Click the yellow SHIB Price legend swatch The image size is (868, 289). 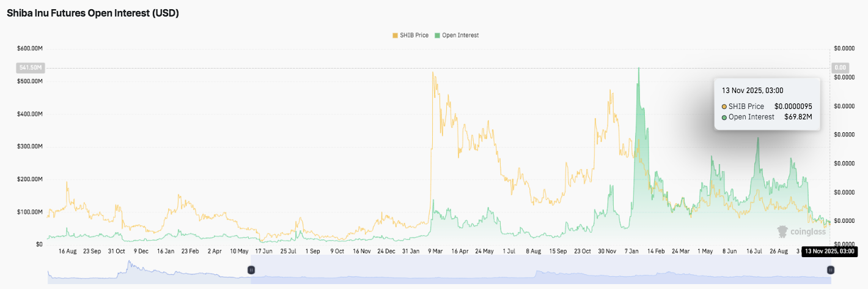(x=395, y=36)
